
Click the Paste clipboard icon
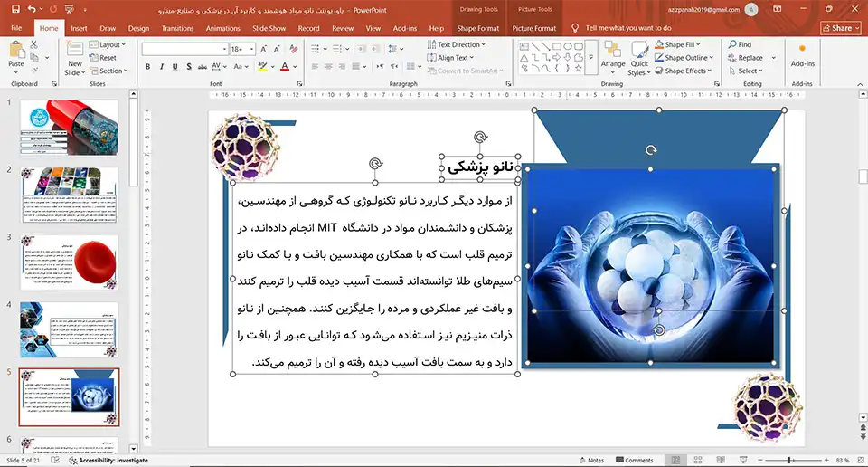(16, 51)
